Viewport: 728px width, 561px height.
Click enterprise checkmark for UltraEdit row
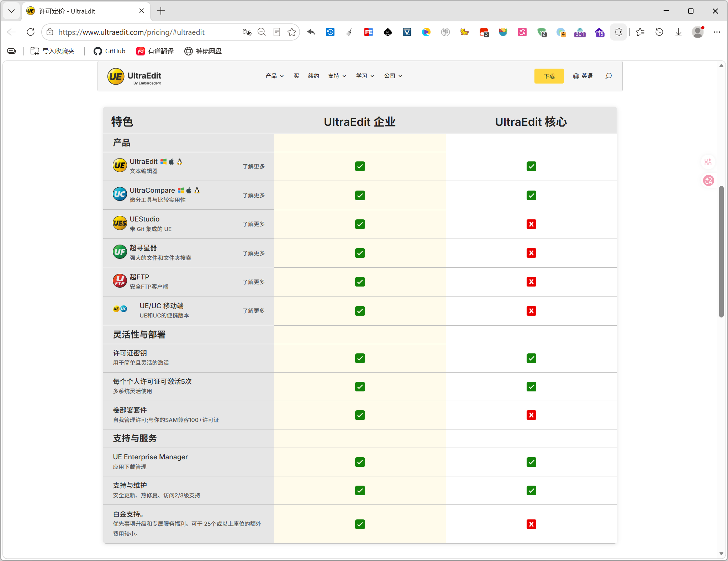tap(360, 166)
